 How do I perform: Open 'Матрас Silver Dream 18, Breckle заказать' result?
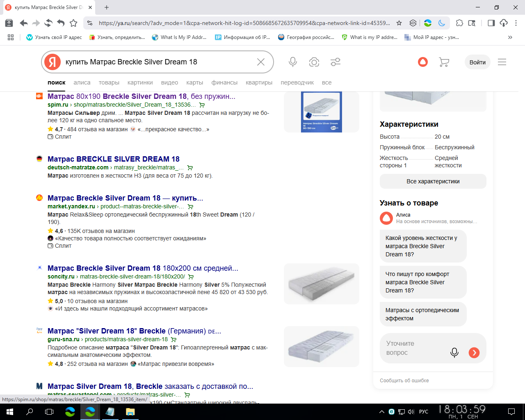click(x=150, y=386)
